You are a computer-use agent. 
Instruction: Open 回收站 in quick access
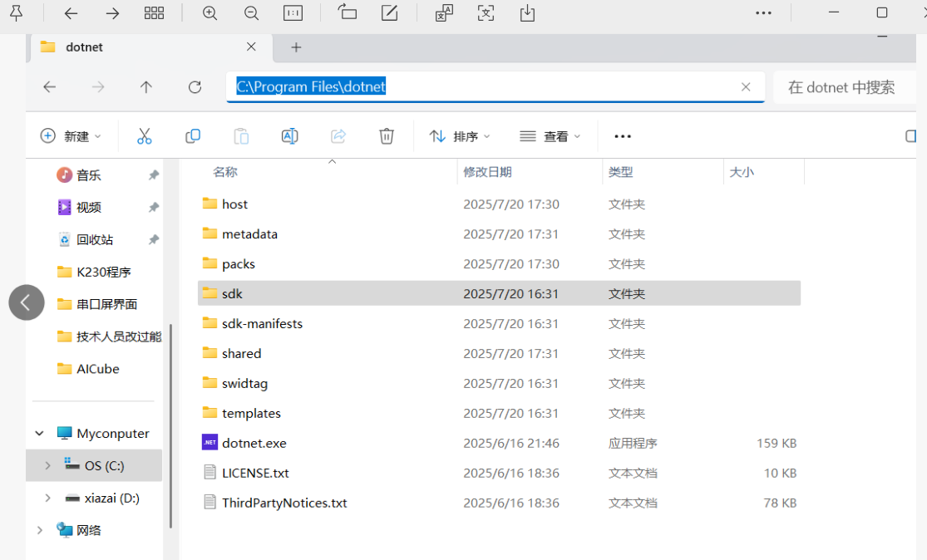95,240
